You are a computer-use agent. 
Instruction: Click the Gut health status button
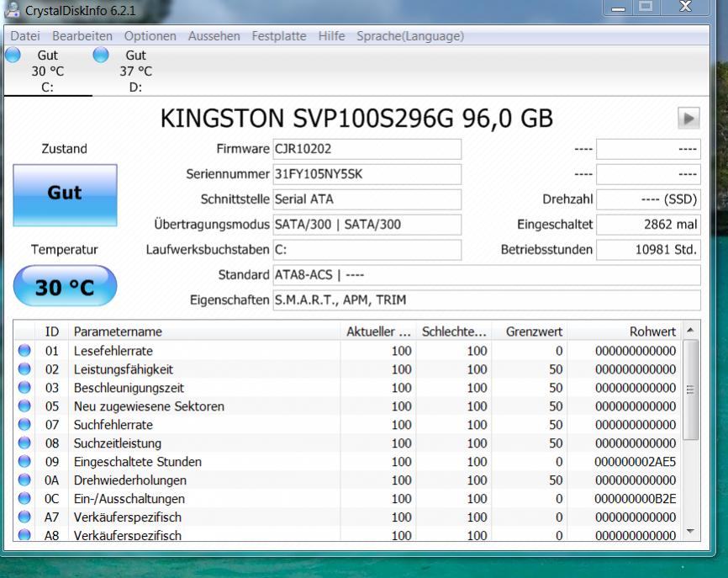(x=65, y=195)
